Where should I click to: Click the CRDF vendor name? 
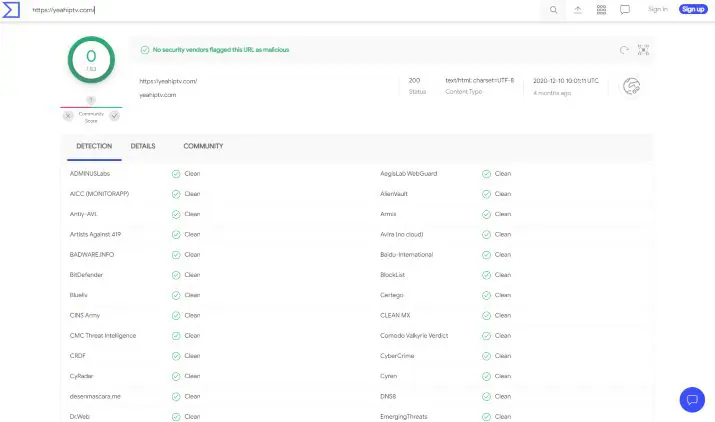[x=78, y=356]
